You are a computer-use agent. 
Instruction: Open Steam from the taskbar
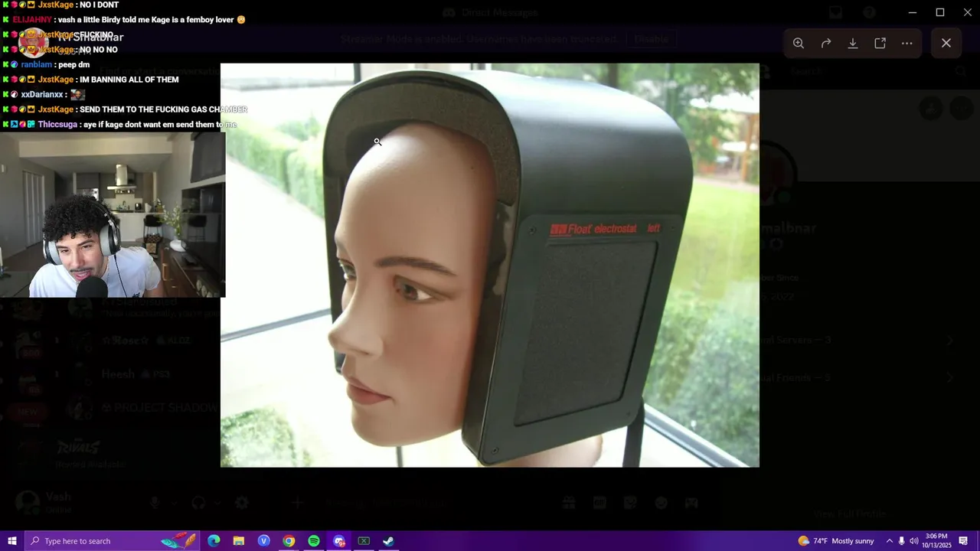click(x=388, y=541)
